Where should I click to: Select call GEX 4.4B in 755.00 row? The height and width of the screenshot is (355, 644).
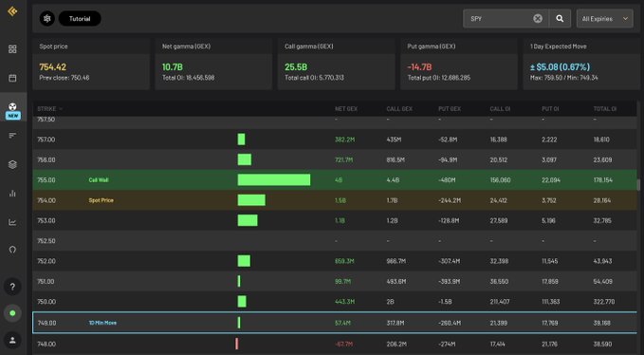pyautogui.click(x=393, y=180)
